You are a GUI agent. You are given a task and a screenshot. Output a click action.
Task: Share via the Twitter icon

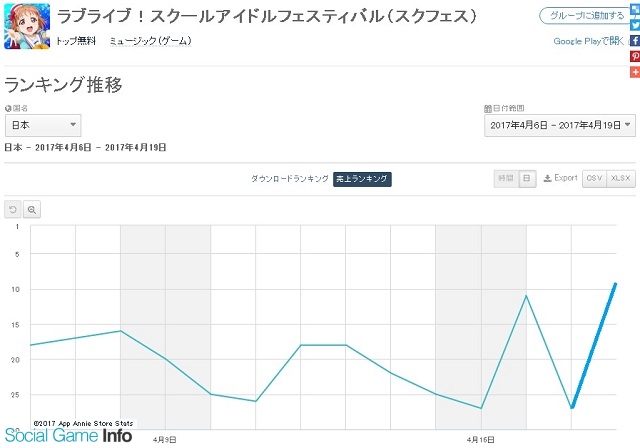pos(634,24)
